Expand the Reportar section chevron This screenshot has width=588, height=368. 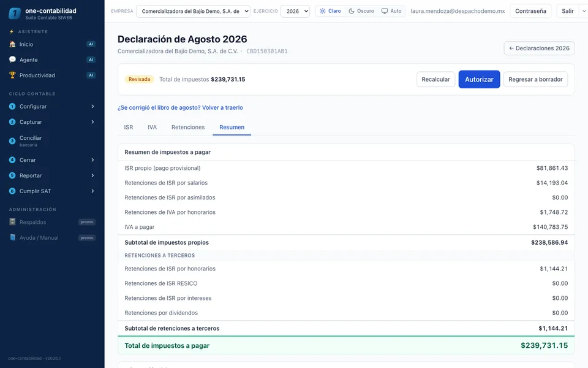point(92,175)
